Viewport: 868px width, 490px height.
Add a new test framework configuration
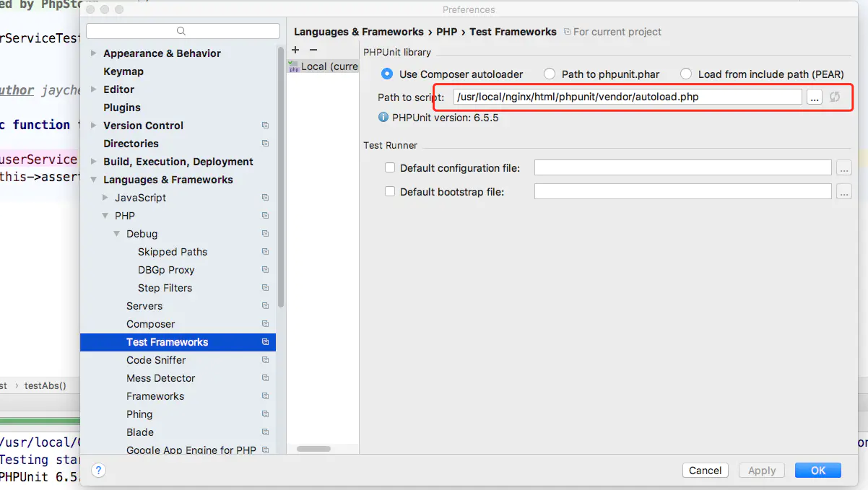tap(295, 50)
